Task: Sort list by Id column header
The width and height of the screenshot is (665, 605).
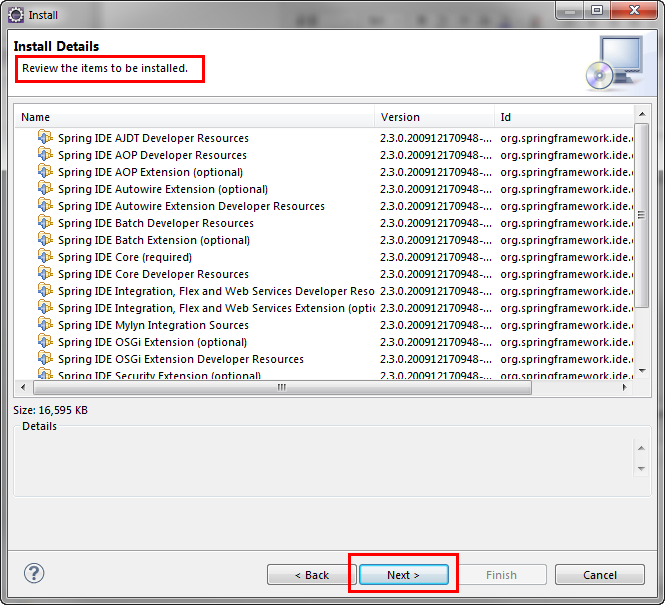Action: tap(564, 117)
